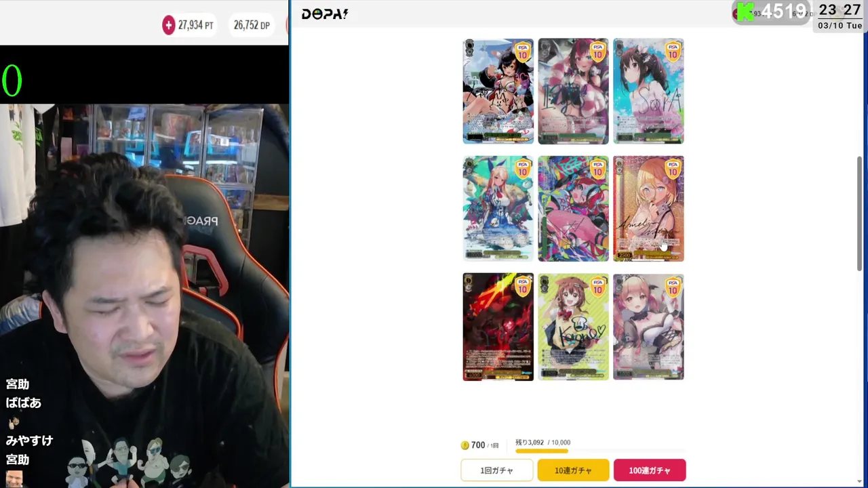Image resolution: width=868 pixels, height=488 pixels.
Task: Click the 10連ガチャ button
Action: click(x=573, y=470)
